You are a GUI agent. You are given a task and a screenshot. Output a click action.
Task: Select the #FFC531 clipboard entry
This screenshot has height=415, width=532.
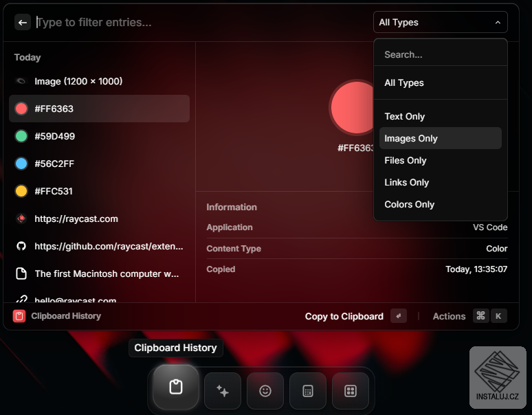99,191
